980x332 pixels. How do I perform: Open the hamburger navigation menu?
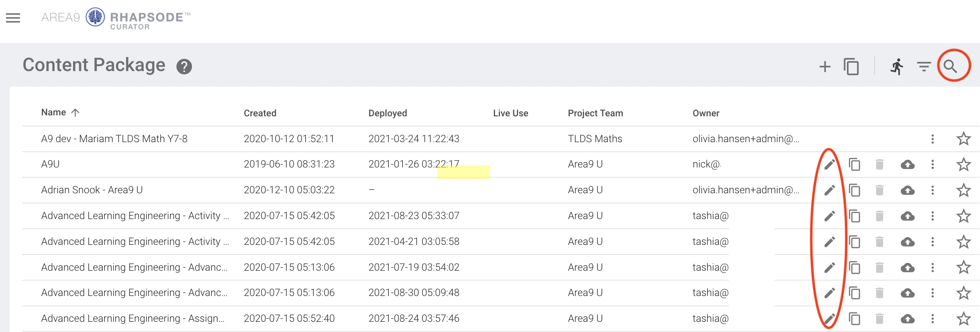click(13, 18)
